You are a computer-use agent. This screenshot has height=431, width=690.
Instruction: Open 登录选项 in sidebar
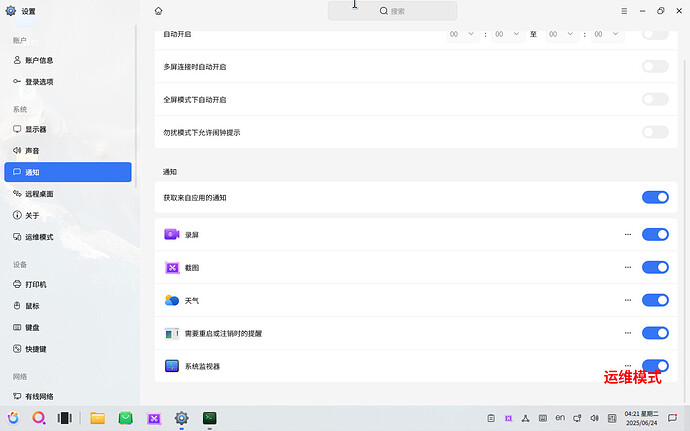coord(68,82)
